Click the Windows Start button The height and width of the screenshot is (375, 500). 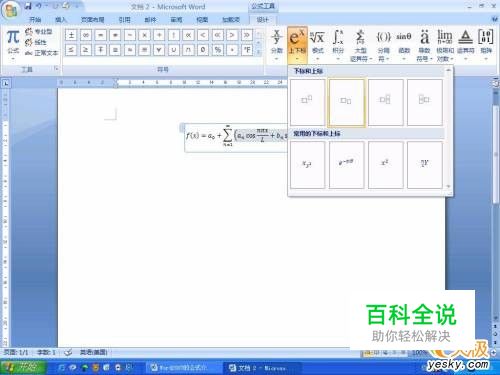click(23, 367)
